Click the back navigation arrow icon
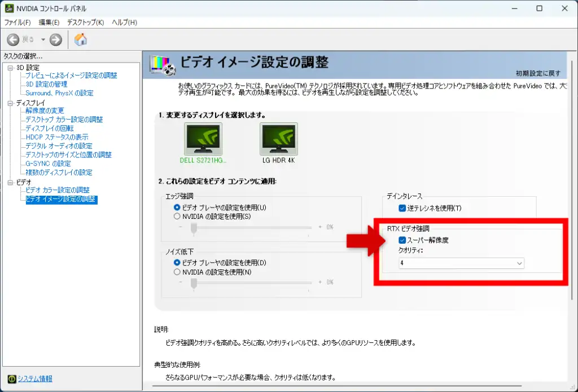The image size is (578, 392). pos(12,39)
